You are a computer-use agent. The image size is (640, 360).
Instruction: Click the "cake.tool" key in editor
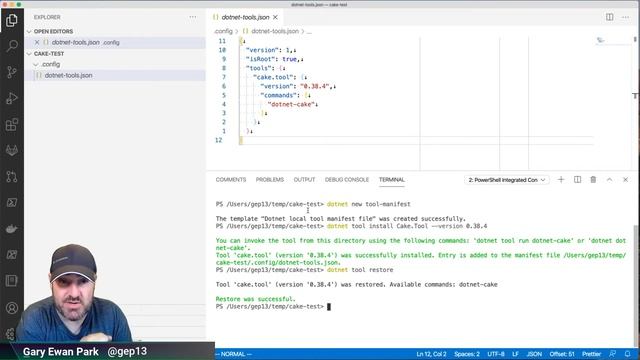coord(273,77)
